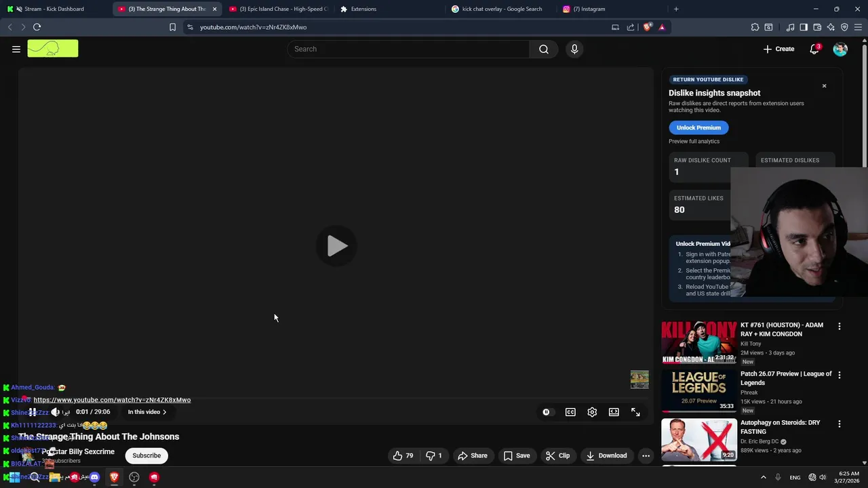Open the Brave playlist music note icon
Image resolution: width=868 pixels, height=488 pixels.
click(790, 27)
